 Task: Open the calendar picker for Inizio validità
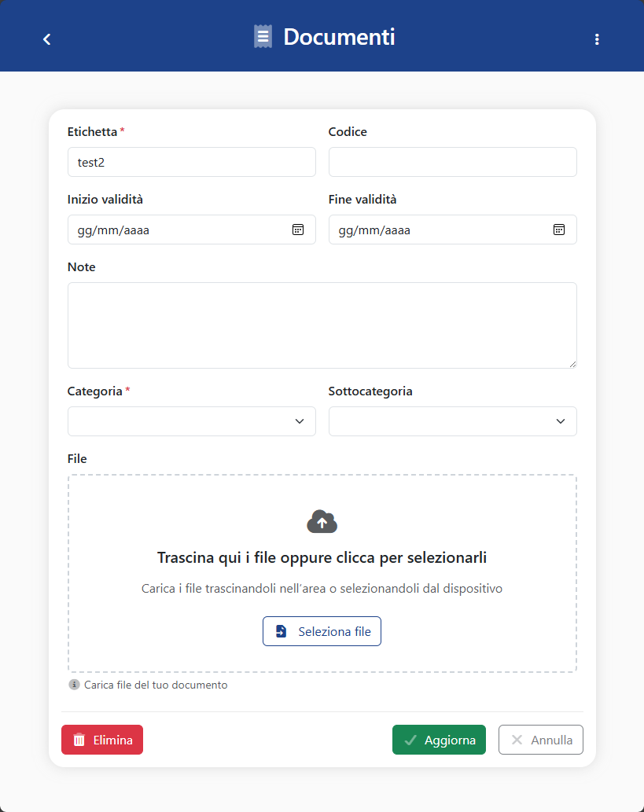point(298,230)
